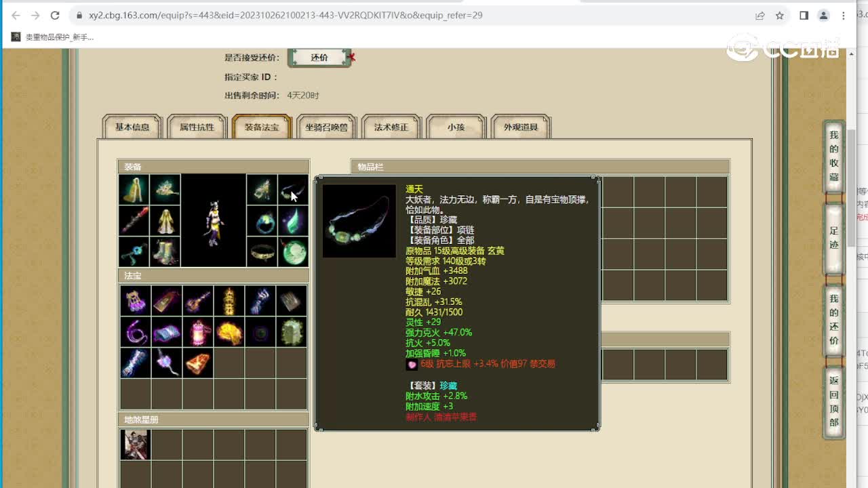Select the 通天 necklace equipment icon

click(293, 190)
